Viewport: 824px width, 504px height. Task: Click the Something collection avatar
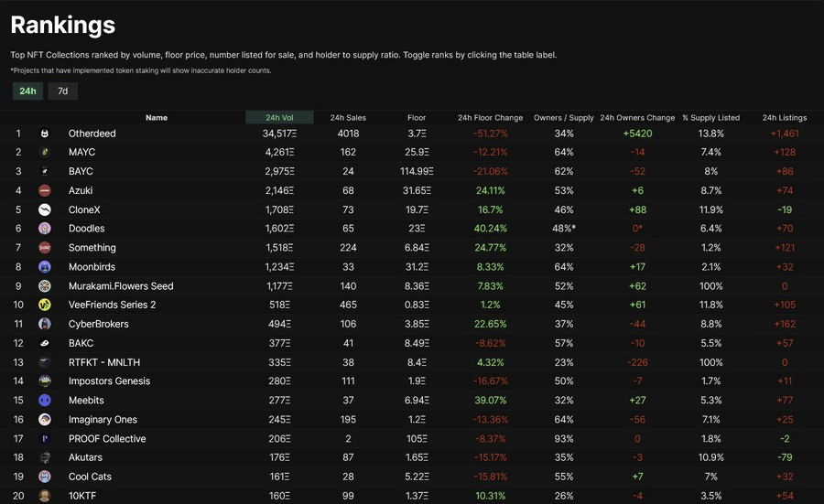click(x=45, y=247)
